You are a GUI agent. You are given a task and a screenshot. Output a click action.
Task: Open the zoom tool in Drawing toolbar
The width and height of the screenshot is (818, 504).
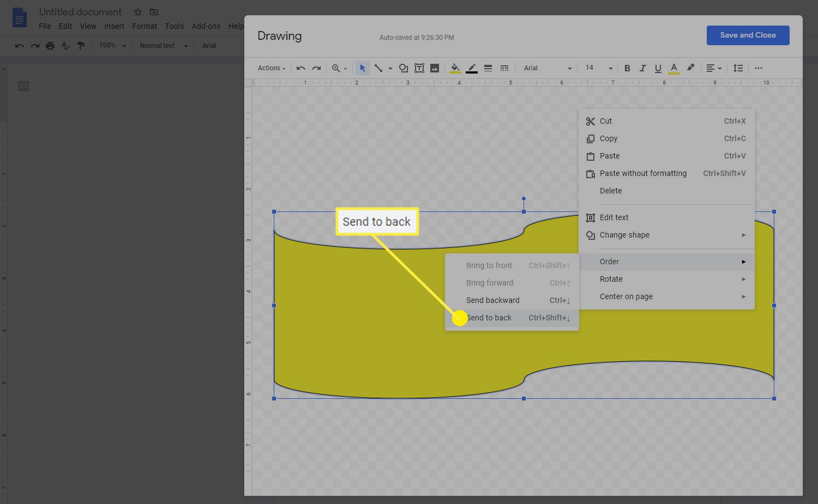(336, 68)
